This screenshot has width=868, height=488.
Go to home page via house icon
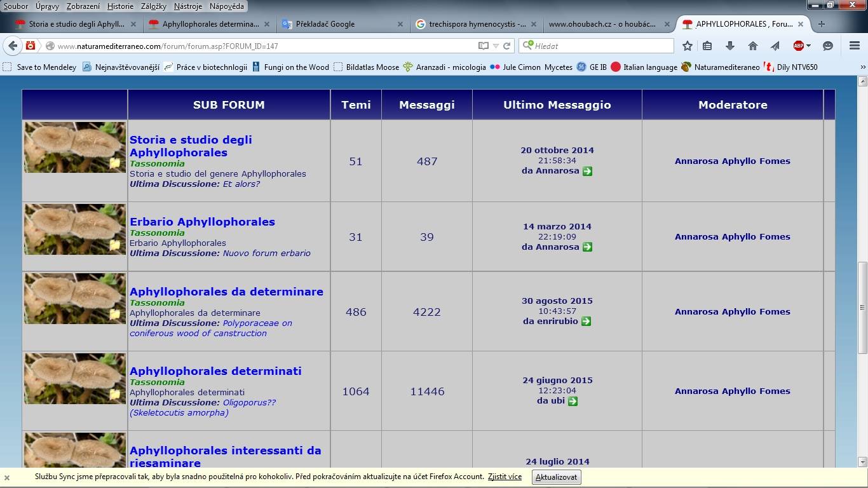pyautogui.click(x=752, y=46)
